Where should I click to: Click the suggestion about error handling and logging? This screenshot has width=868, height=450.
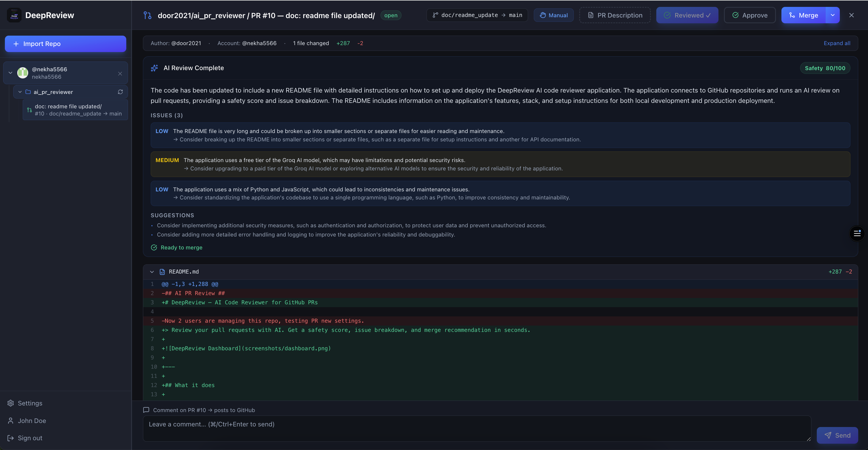click(306, 234)
